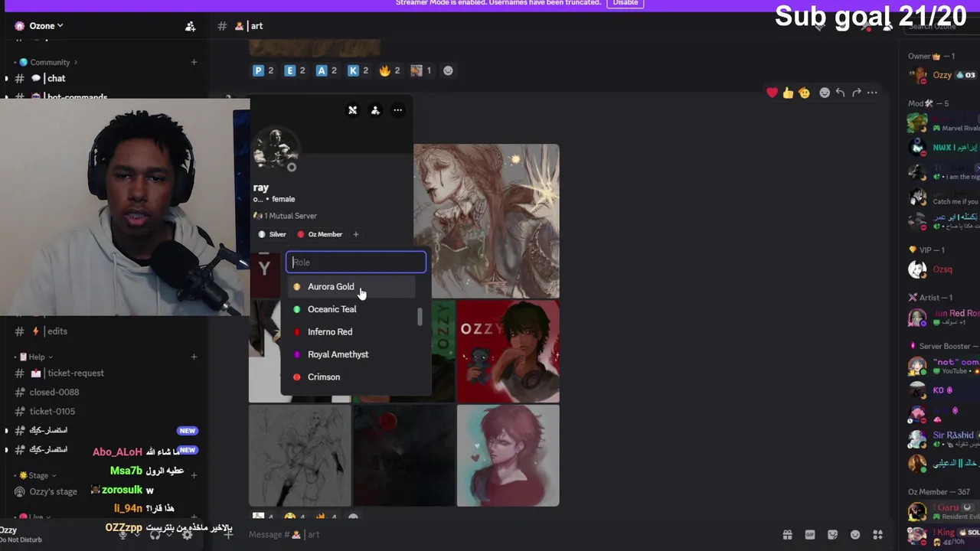This screenshot has height=551, width=980.
Task: Add a channel to the Community category
Action: (194, 62)
